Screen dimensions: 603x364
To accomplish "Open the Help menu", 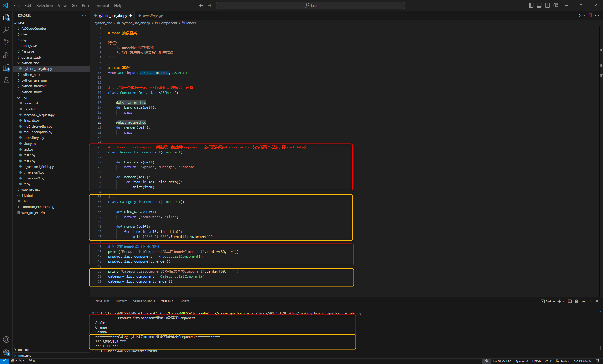I will pyautogui.click(x=118, y=5).
